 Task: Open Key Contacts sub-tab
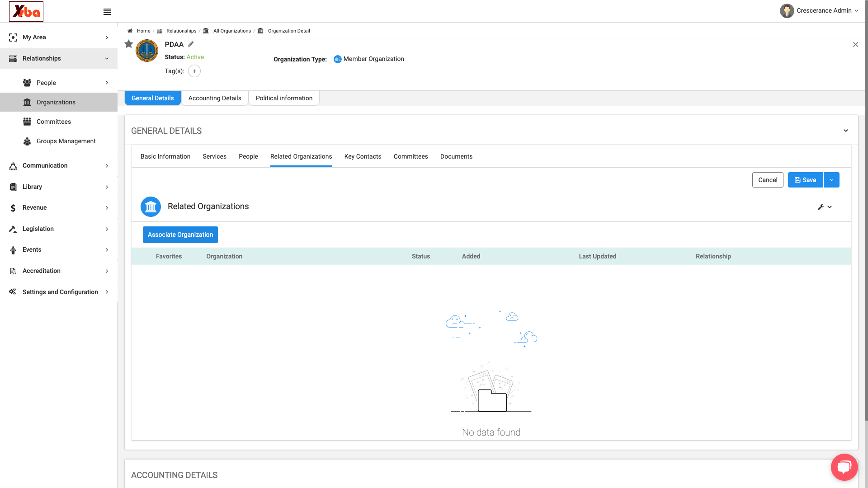(x=363, y=156)
